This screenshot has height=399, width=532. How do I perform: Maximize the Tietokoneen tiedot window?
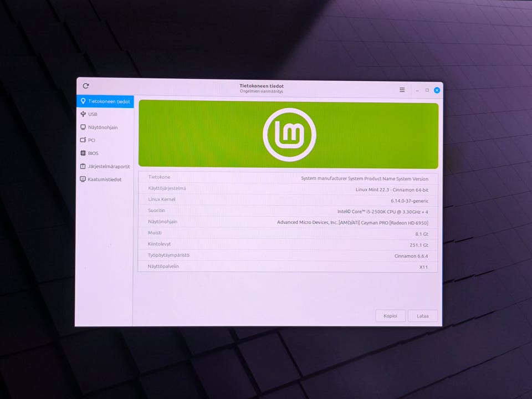pyautogui.click(x=427, y=90)
